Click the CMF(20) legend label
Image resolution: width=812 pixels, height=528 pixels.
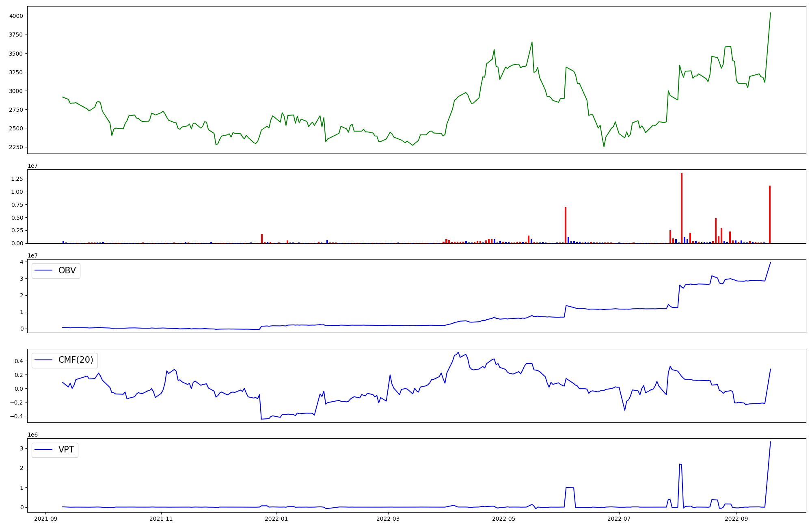(x=76, y=360)
